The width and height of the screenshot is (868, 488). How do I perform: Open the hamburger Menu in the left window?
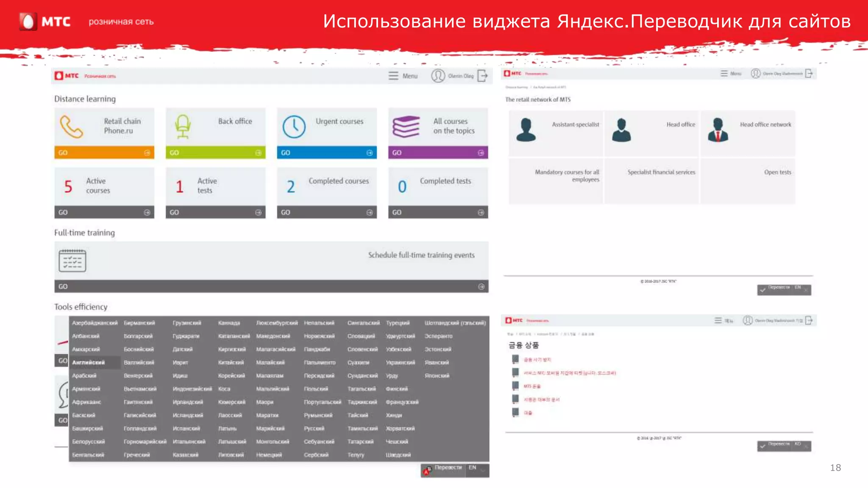coord(403,76)
